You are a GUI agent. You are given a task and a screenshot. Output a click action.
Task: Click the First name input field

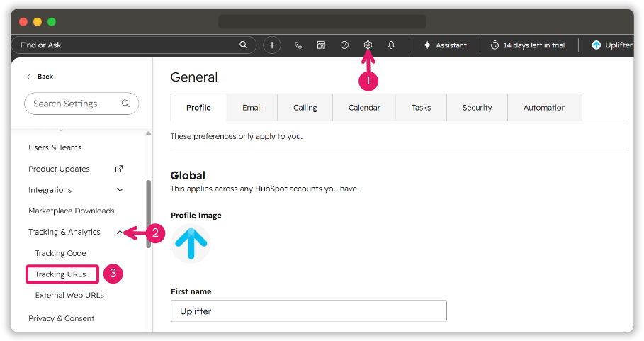[308, 311]
